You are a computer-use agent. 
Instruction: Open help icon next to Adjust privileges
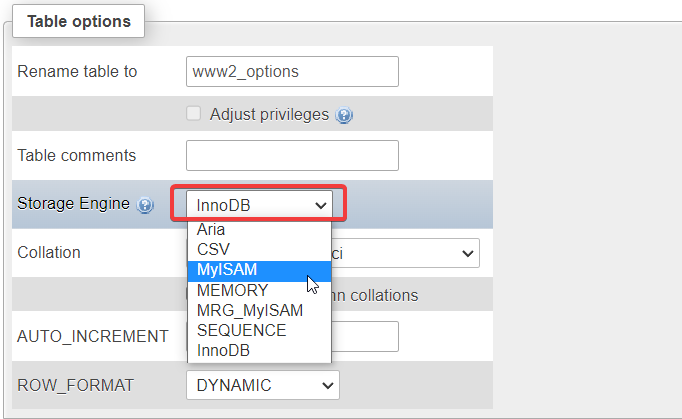(344, 115)
